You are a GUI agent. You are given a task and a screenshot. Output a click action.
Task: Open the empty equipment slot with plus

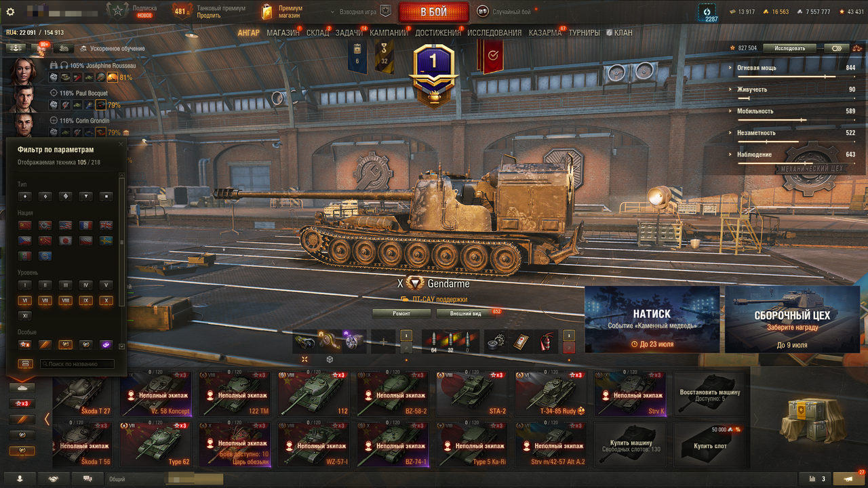pyautogui.click(x=383, y=341)
